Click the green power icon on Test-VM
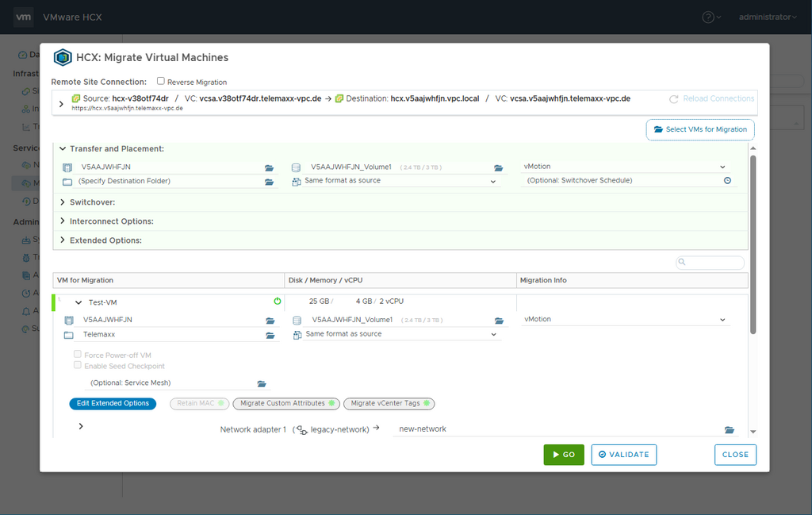Viewport: 812px width, 515px height. pyautogui.click(x=278, y=302)
